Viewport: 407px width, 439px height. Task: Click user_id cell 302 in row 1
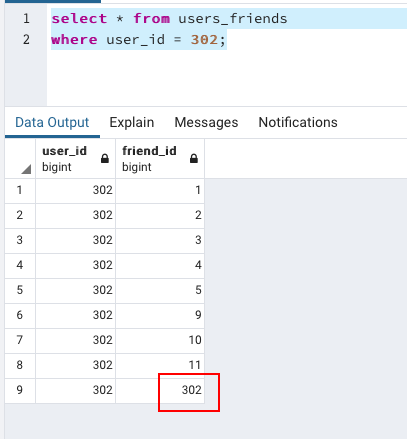coord(76,190)
